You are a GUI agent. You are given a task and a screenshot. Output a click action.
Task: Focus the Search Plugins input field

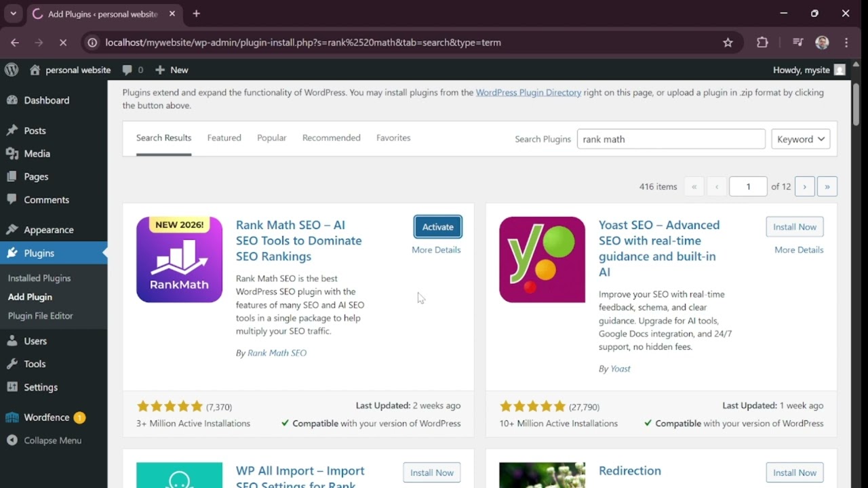tap(671, 139)
